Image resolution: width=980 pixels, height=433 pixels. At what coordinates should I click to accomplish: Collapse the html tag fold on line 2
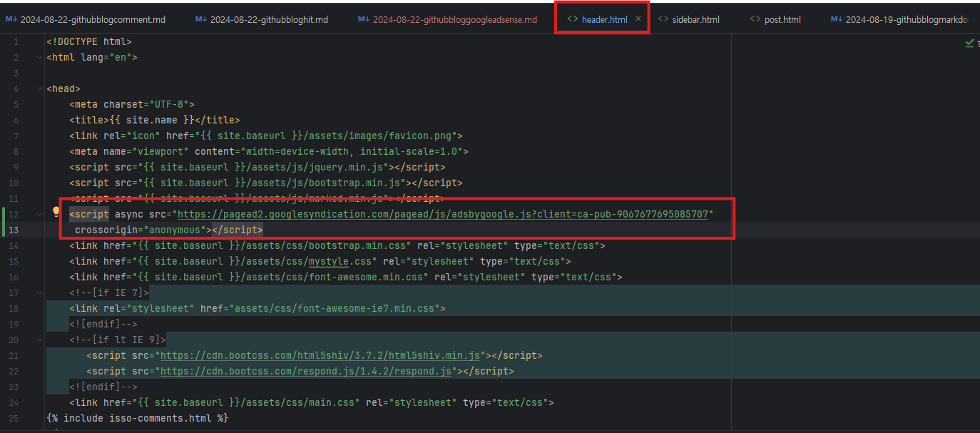[x=39, y=57]
